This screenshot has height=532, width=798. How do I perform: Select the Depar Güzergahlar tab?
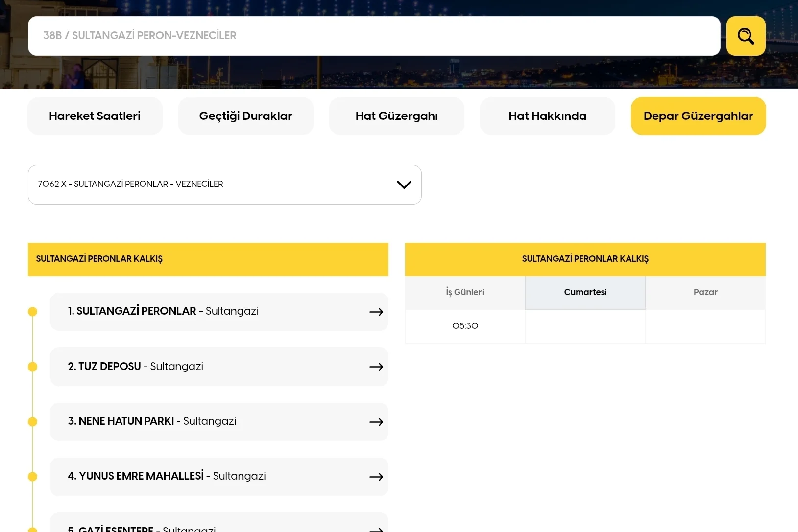point(698,116)
